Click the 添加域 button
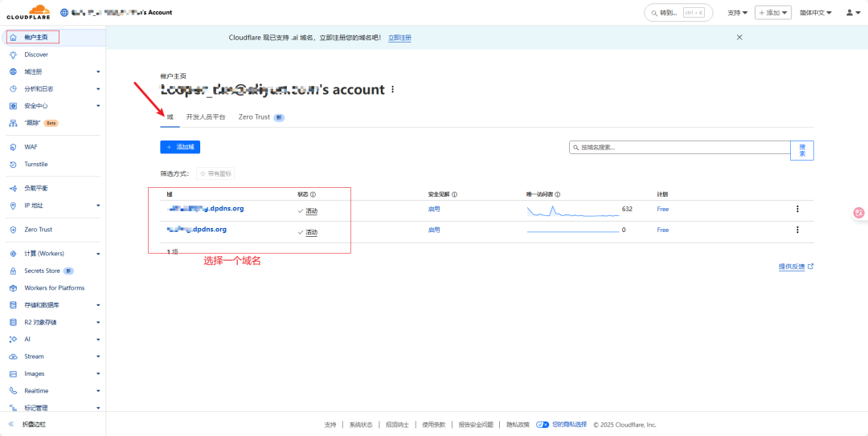Screen dimensions: 868x436 point(180,147)
